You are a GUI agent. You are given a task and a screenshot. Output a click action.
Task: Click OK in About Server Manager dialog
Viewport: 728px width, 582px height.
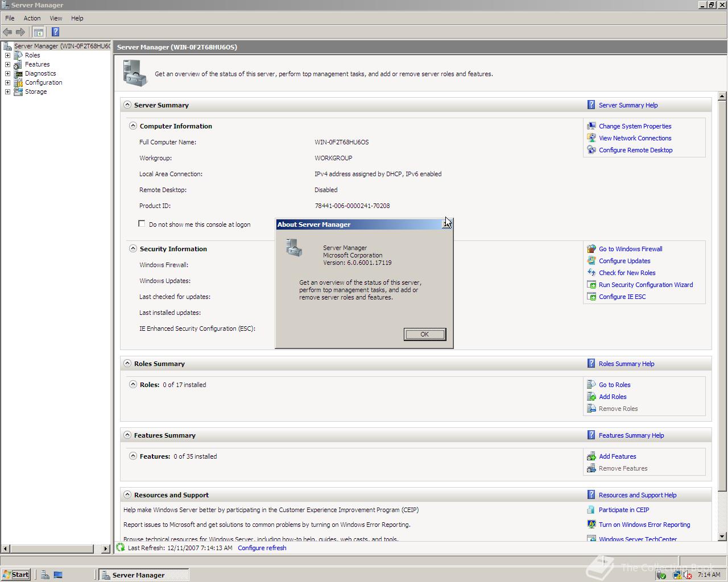coord(425,334)
